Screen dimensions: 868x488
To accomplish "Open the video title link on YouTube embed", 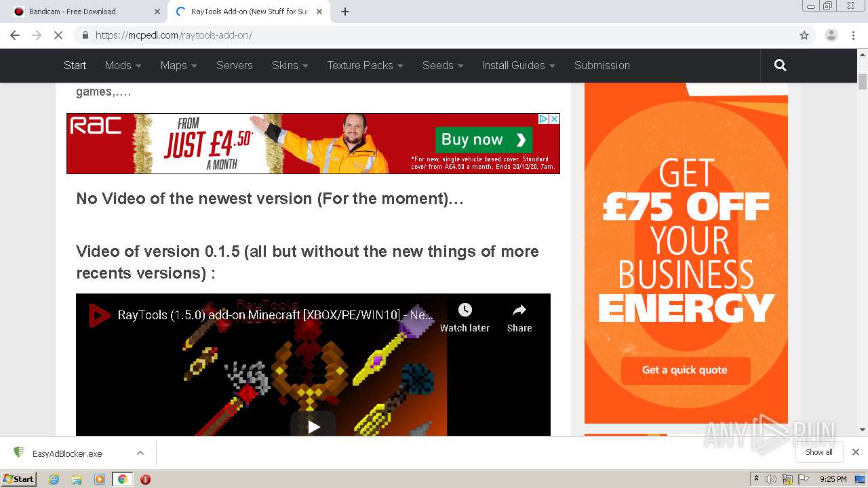I will coord(275,315).
